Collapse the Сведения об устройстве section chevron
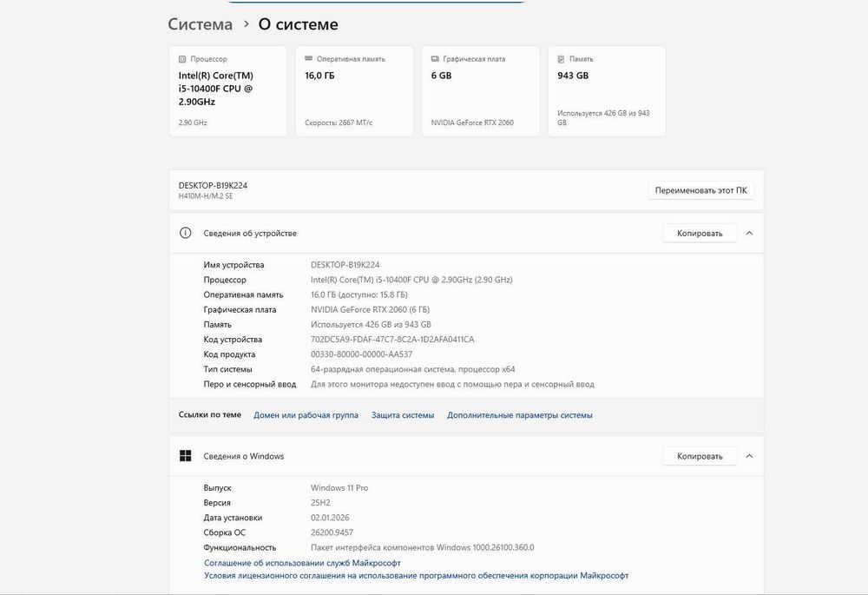The height and width of the screenshot is (595, 868). point(750,234)
